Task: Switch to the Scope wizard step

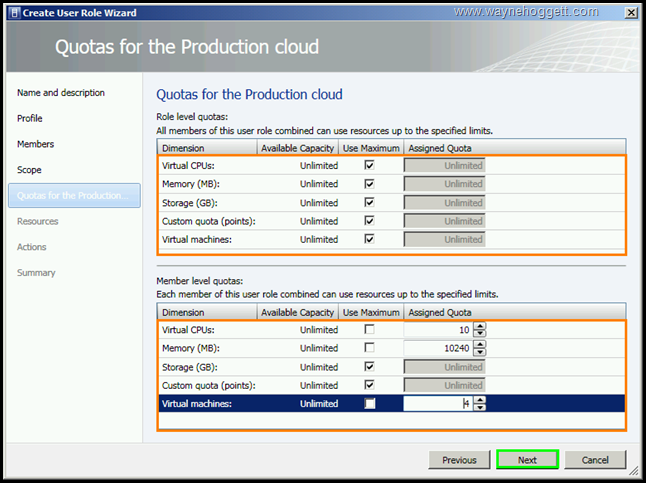Action: (30, 170)
